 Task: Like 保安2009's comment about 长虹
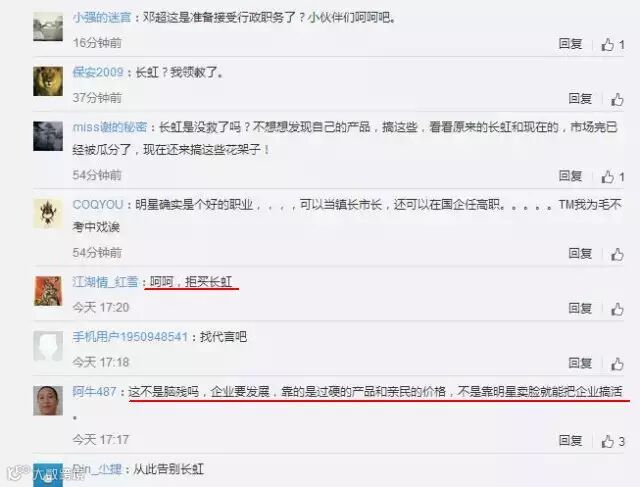tap(617, 99)
